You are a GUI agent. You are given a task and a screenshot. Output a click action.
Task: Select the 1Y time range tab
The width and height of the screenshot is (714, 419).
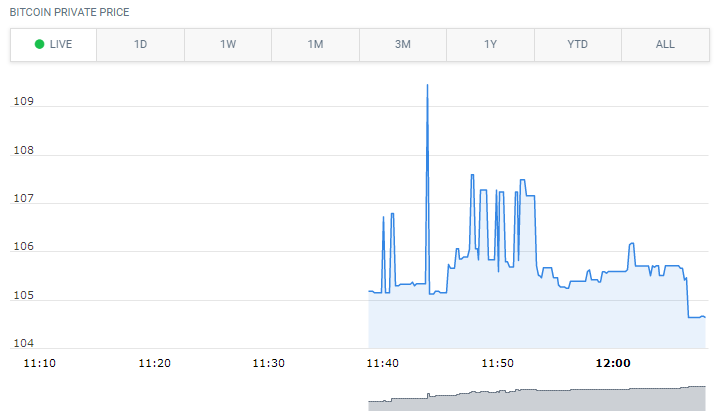coord(490,45)
